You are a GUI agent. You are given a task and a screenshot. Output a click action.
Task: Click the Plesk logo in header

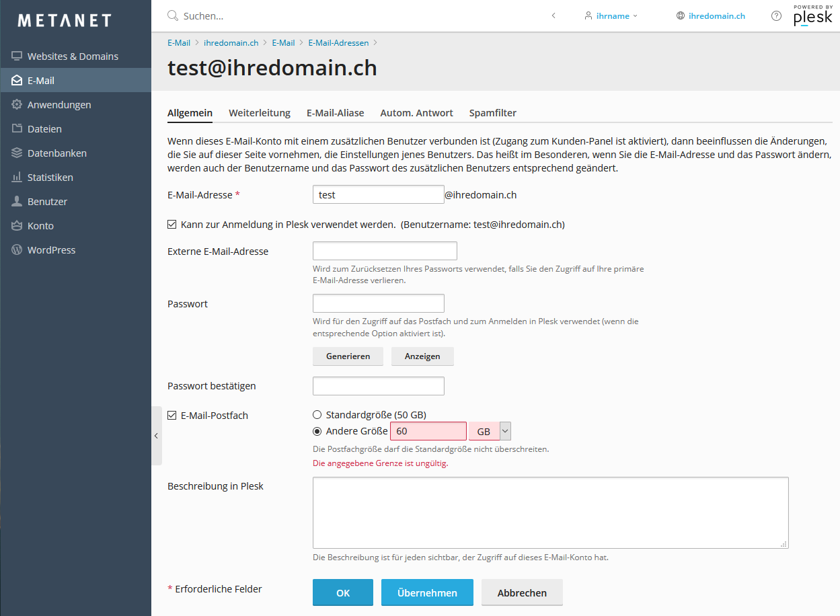click(x=812, y=16)
